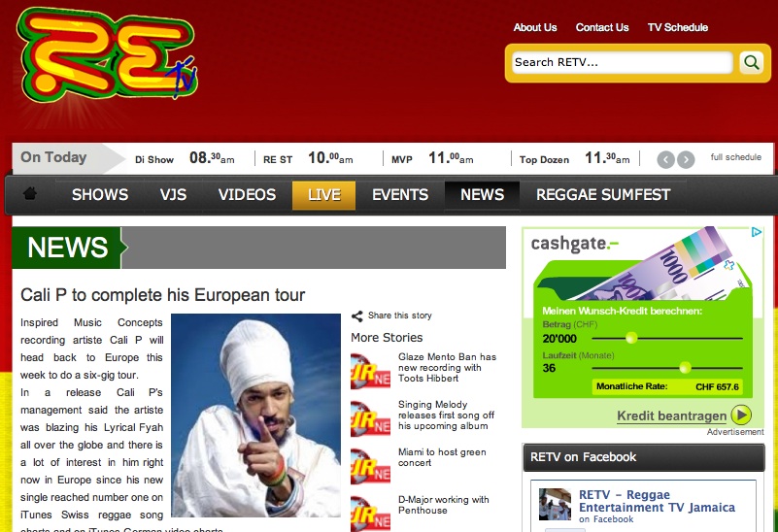Screen dimensions: 778x532
Task: Click the TV Schedule link
Action: click(x=677, y=28)
